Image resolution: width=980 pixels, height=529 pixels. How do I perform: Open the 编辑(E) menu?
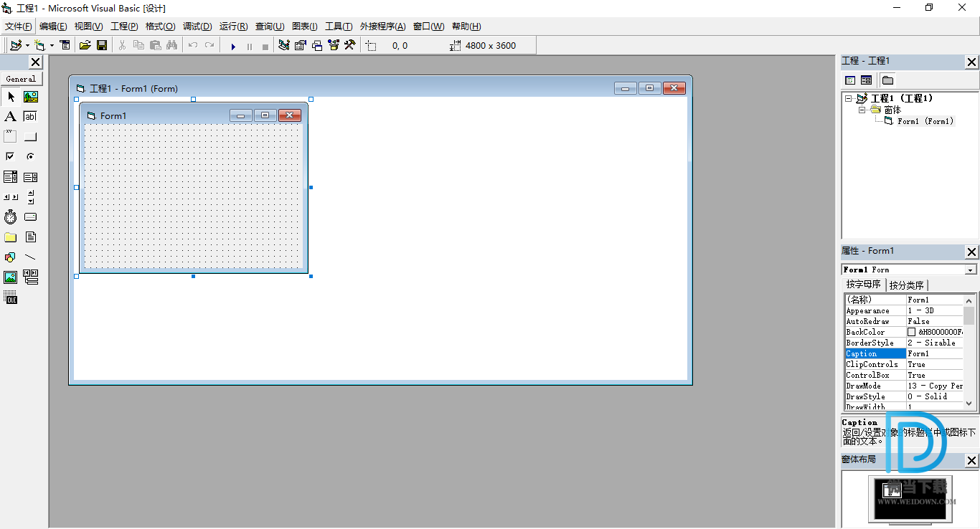click(x=53, y=27)
